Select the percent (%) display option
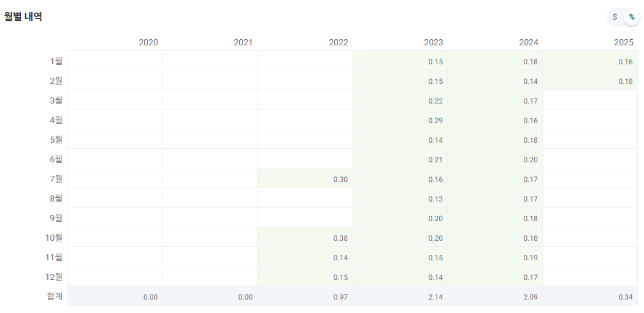This screenshot has height=313, width=644. click(632, 17)
